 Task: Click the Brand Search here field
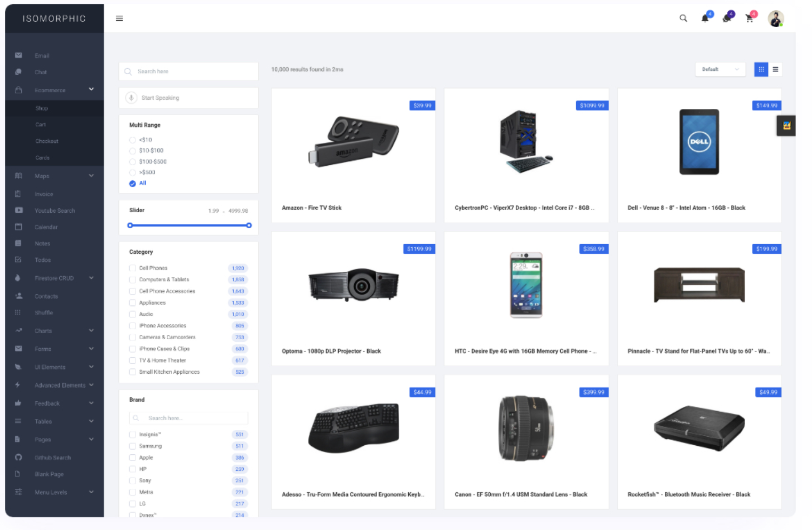[x=189, y=419]
